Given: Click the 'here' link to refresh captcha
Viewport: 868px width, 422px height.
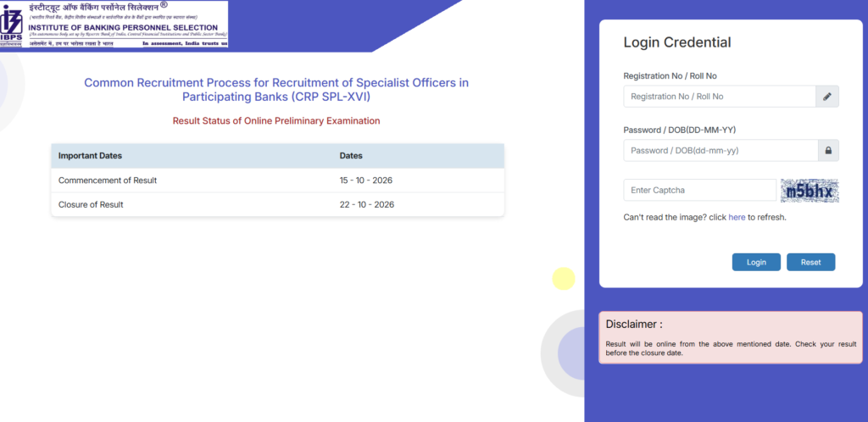Looking at the screenshot, I should point(737,218).
